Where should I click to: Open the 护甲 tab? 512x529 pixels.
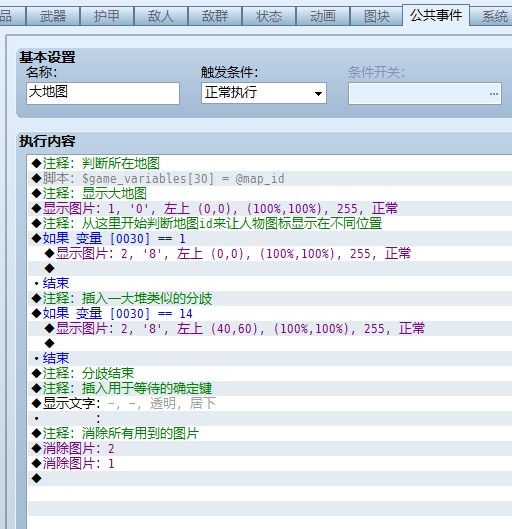click(107, 16)
